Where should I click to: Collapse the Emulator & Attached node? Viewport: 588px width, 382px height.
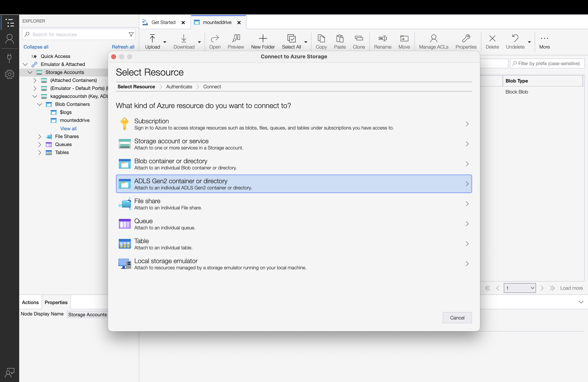pos(25,64)
